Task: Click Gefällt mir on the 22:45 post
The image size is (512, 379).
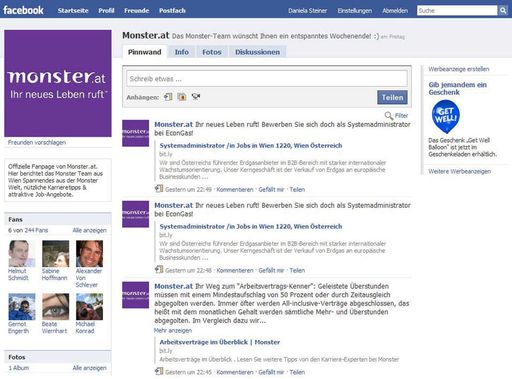Action: pyautogui.click(x=271, y=372)
